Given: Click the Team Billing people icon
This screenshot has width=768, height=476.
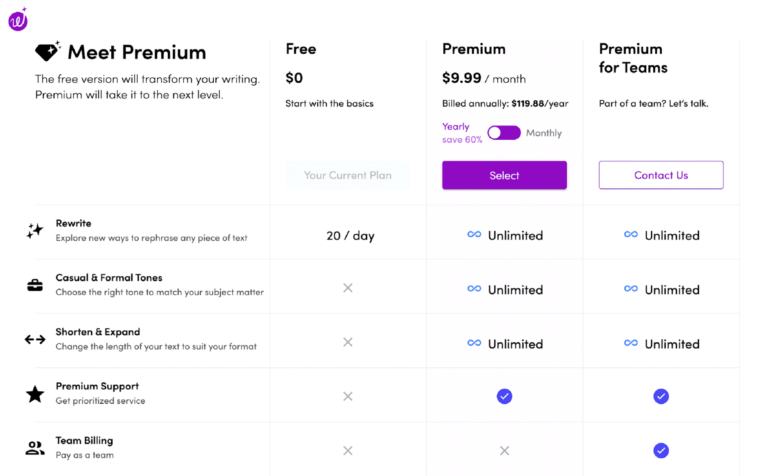Looking at the screenshot, I should (35, 448).
